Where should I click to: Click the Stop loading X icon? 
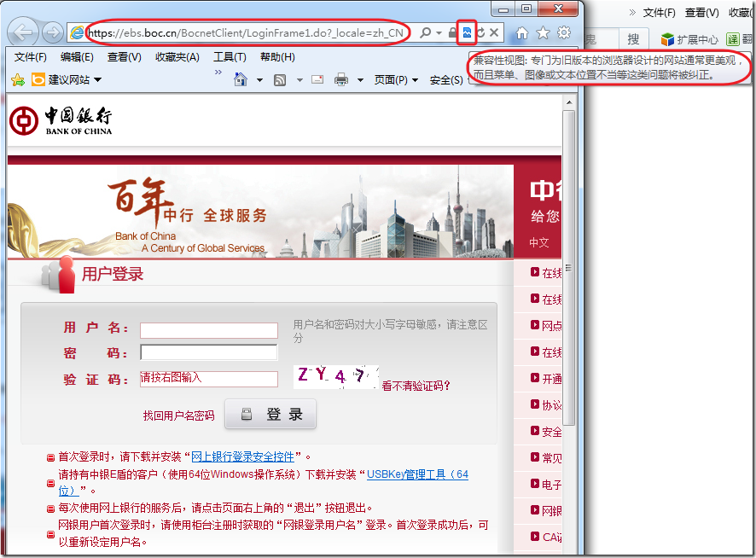pyautogui.click(x=494, y=32)
